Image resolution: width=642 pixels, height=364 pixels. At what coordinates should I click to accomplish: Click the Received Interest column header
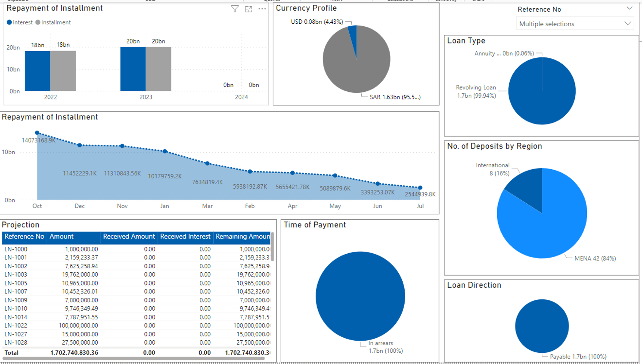[x=185, y=237]
